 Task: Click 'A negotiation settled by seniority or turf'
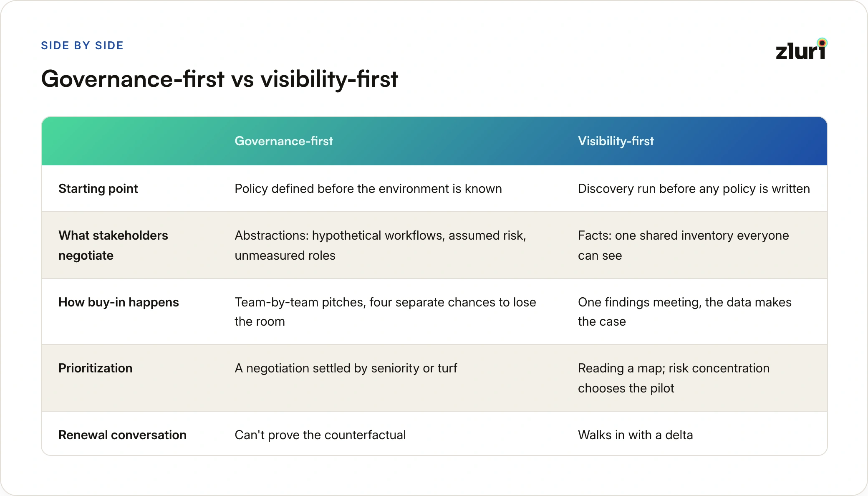point(346,368)
